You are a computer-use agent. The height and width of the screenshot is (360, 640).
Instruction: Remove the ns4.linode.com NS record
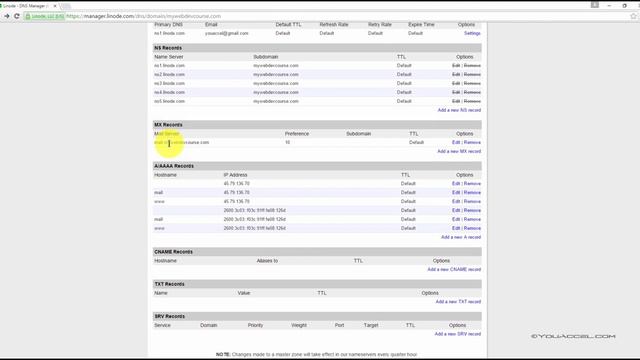tap(472, 93)
